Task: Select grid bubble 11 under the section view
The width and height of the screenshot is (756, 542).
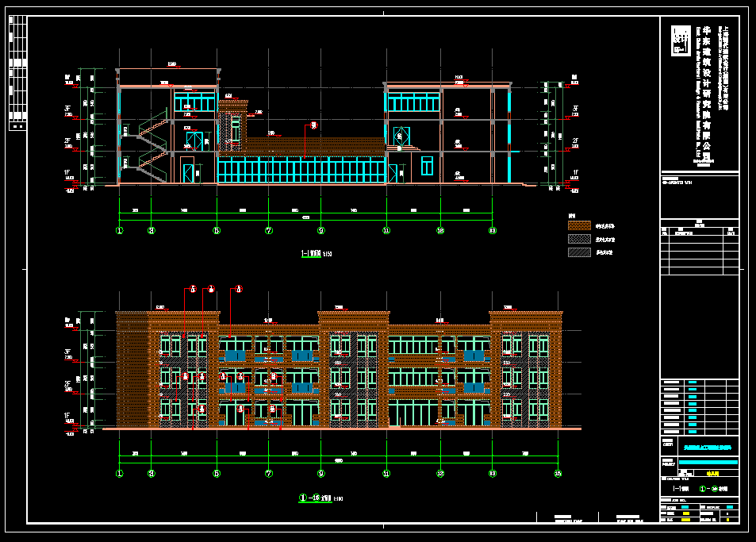Action: point(386,231)
